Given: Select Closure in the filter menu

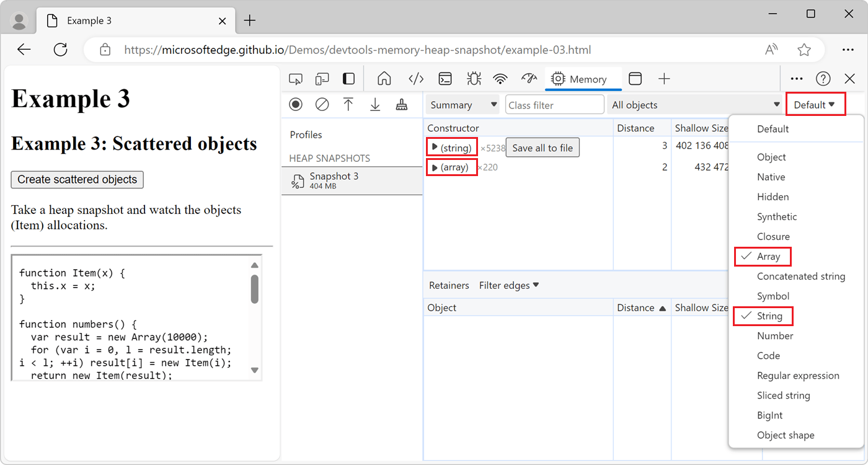Looking at the screenshot, I should tap(773, 236).
